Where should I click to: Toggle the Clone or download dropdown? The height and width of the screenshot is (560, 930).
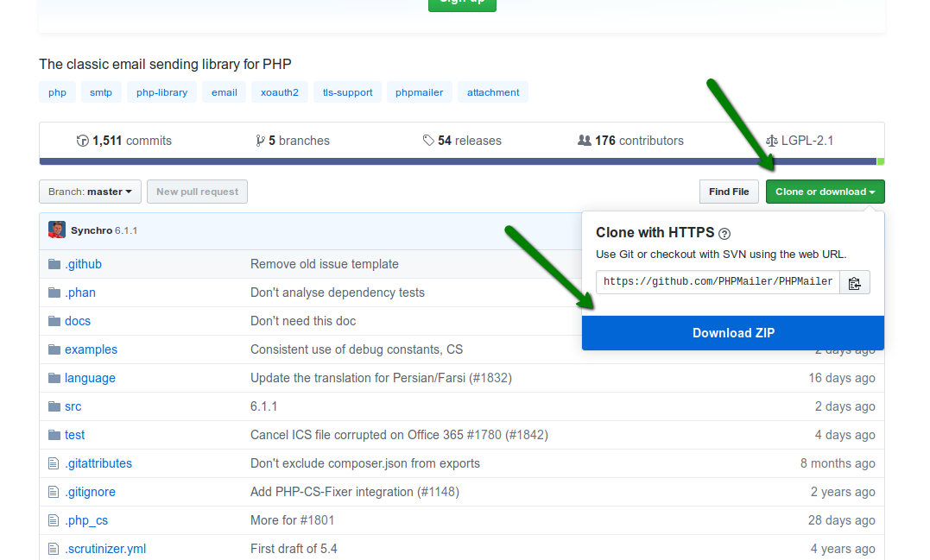[825, 192]
